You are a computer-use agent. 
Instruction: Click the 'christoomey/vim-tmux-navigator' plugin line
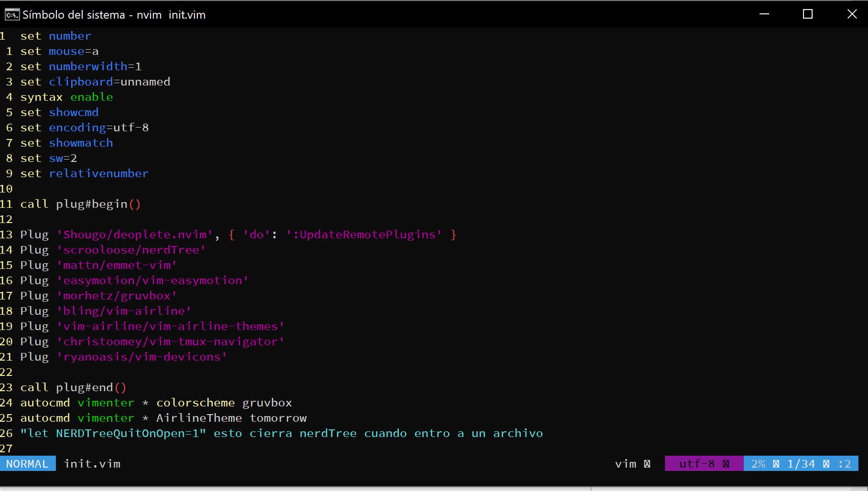(152, 342)
